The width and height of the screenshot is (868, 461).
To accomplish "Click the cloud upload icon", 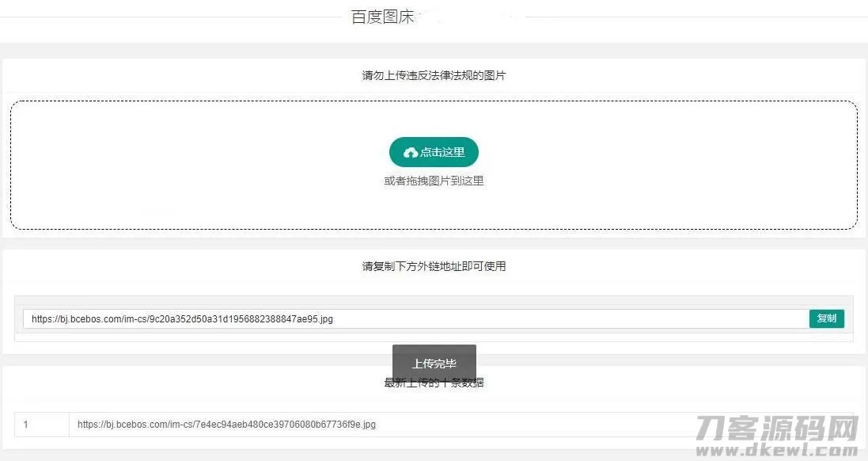I will tap(410, 152).
